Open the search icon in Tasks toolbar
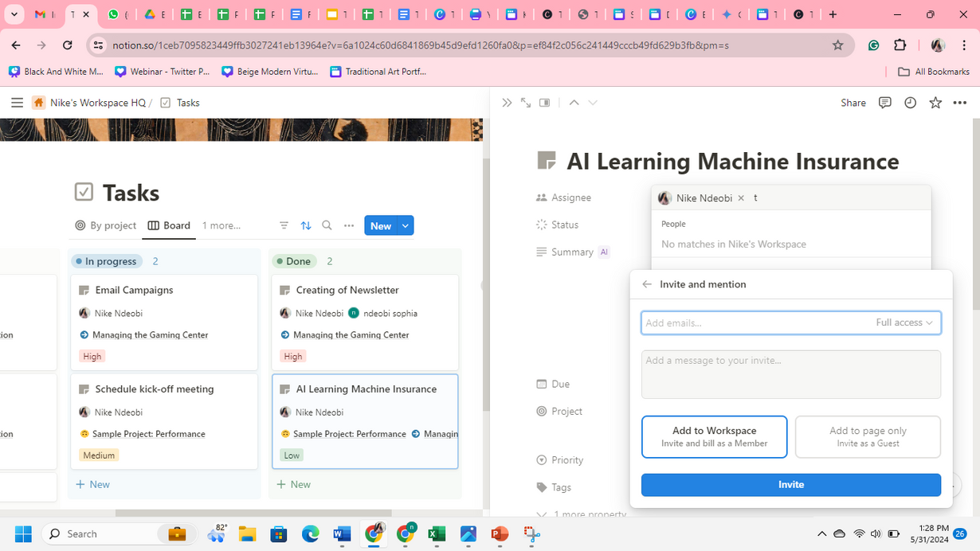The height and width of the screenshot is (551, 980). click(x=327, y=225)
